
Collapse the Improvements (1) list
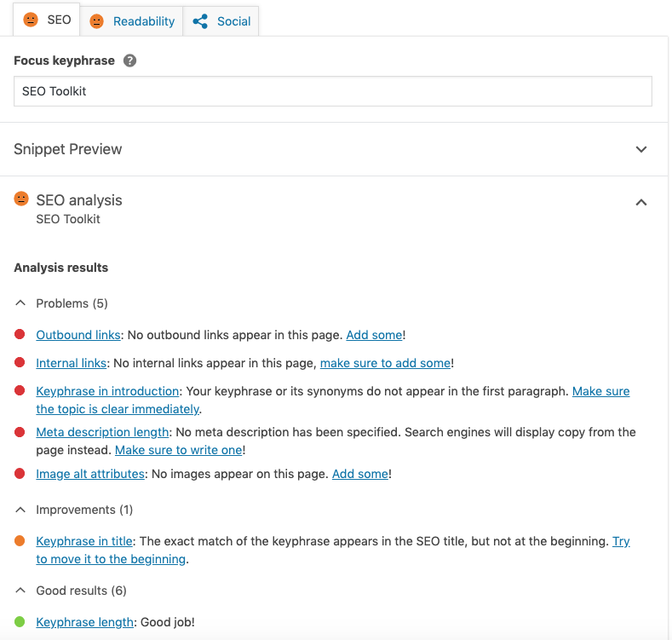(20, 510)
